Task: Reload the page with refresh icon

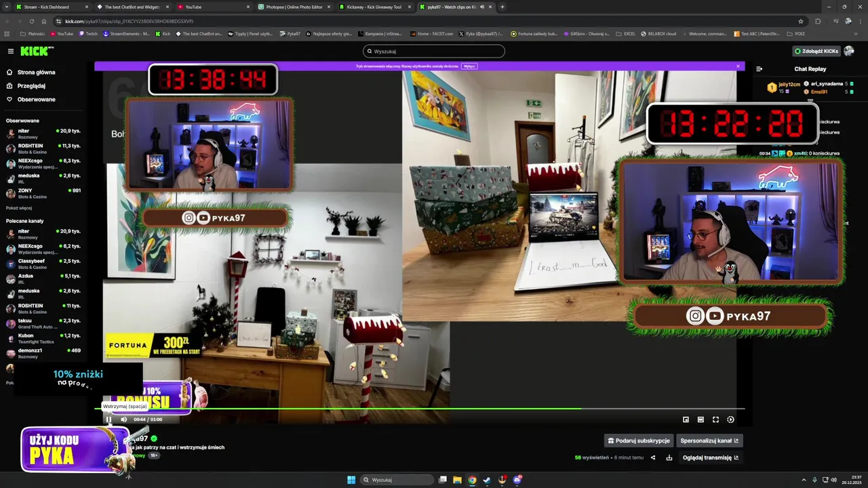Action: click(33, 21)
